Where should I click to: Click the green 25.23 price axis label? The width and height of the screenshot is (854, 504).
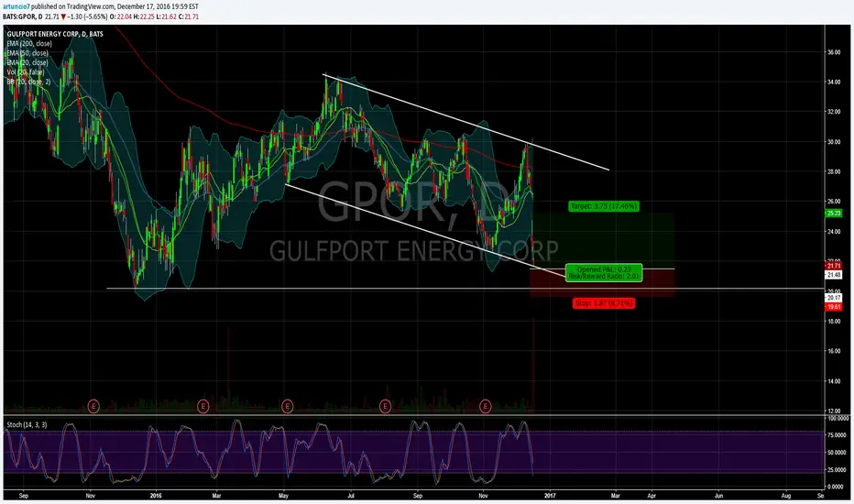pos(834,213)
